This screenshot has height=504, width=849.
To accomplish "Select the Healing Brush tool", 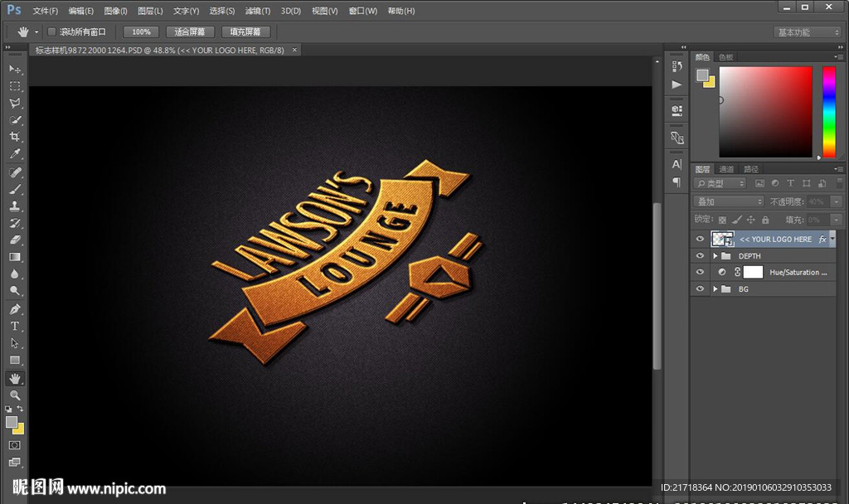I will tap(15, 172).
